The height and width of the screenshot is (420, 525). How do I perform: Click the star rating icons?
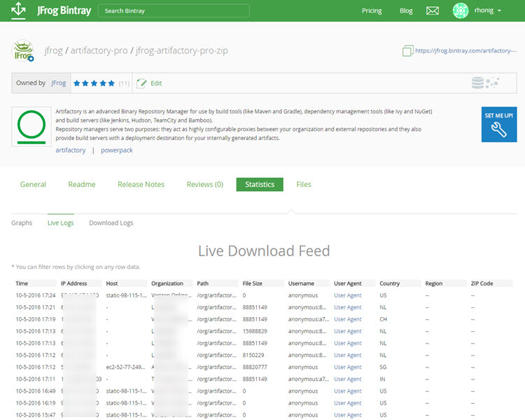click(x=94, y=83)
